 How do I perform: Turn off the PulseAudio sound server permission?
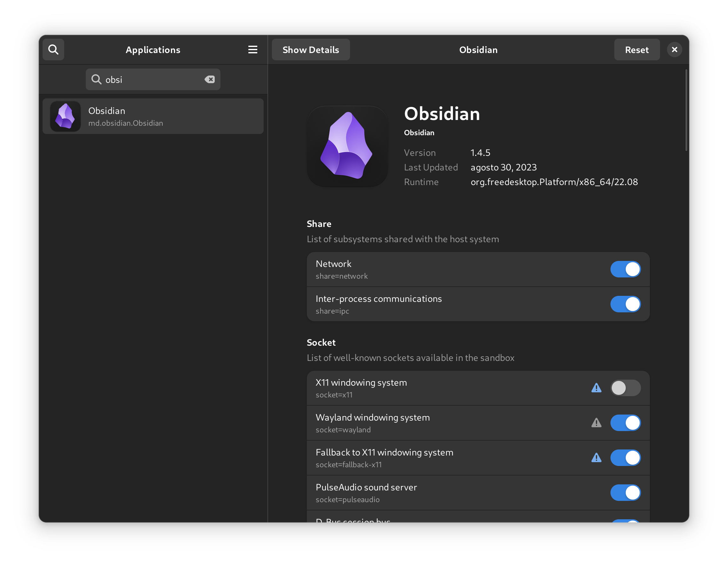point(625,493)
